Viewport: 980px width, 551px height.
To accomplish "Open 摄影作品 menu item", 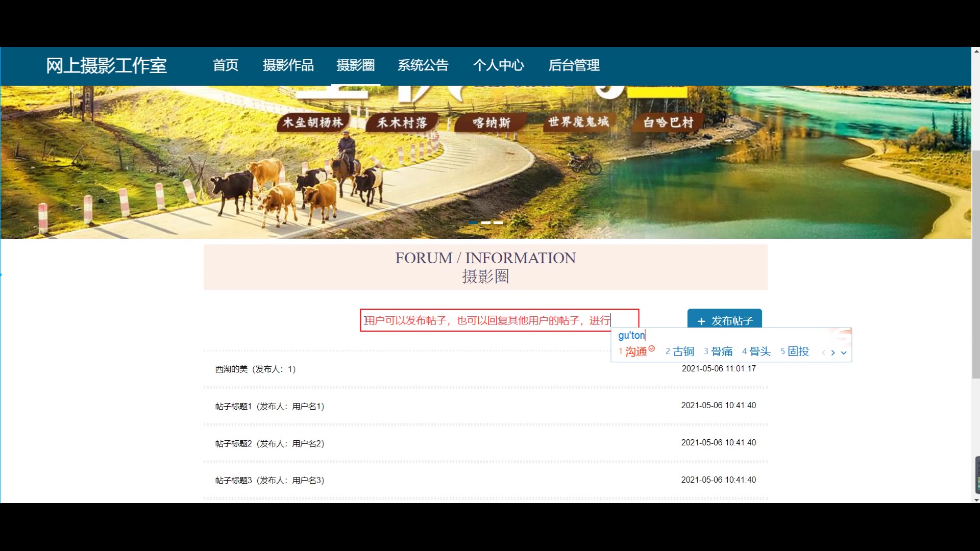I will (x=288, y=65).
